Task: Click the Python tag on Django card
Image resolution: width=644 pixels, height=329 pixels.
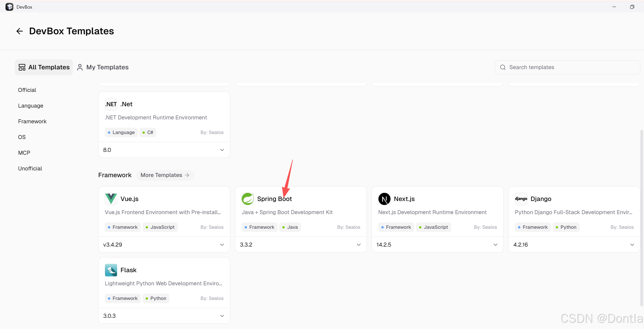Action: click(566, 227)
